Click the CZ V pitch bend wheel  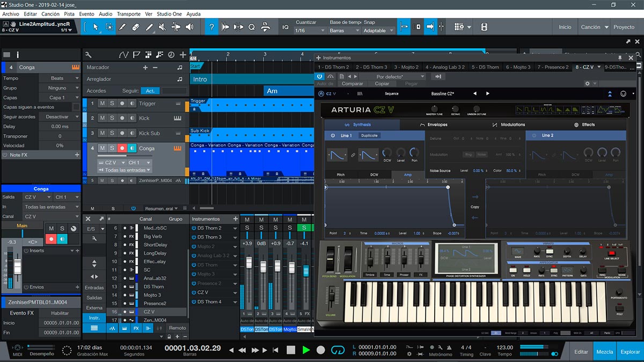pyautogui.click(x=331, y=260)
